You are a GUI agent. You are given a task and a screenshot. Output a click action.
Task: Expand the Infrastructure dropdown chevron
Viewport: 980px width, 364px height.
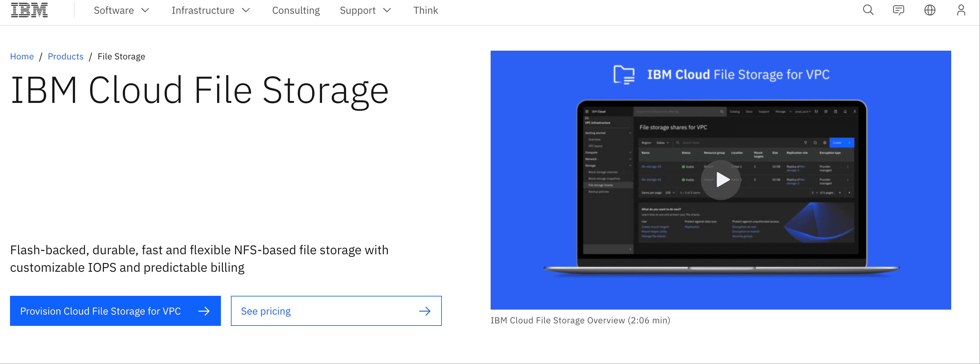246,10
